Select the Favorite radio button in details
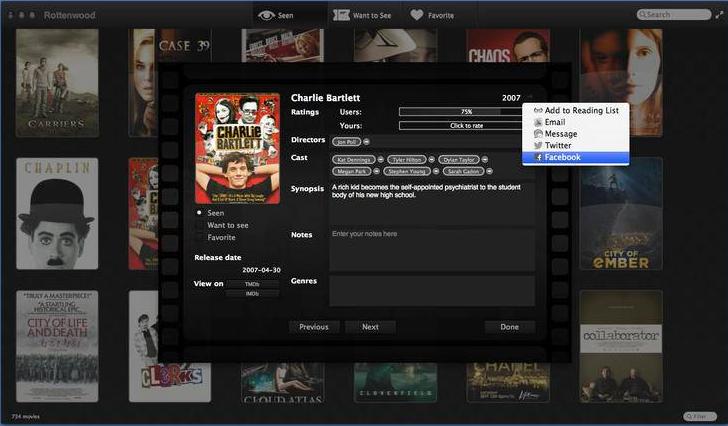Screen dimensions: 728x426 click(199, 237)
